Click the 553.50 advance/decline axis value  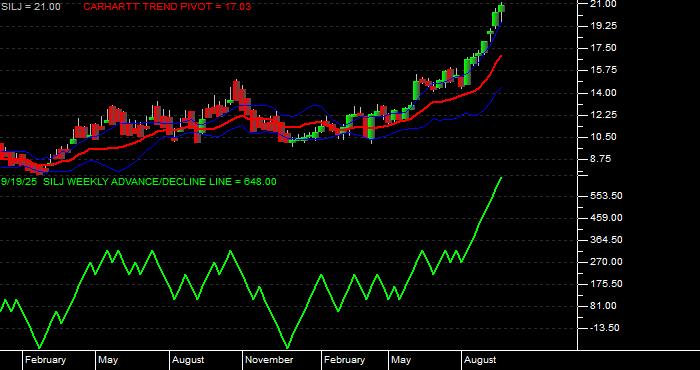(x=606, y=195)
